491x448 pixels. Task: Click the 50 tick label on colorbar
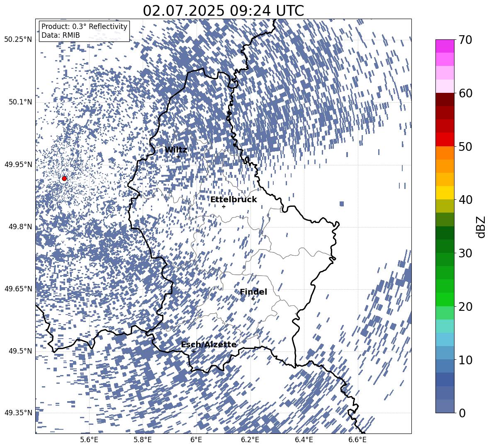coord(465,146)
